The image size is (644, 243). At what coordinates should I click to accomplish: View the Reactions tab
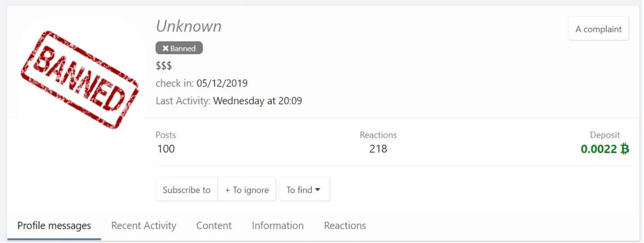tap(345, 225)
